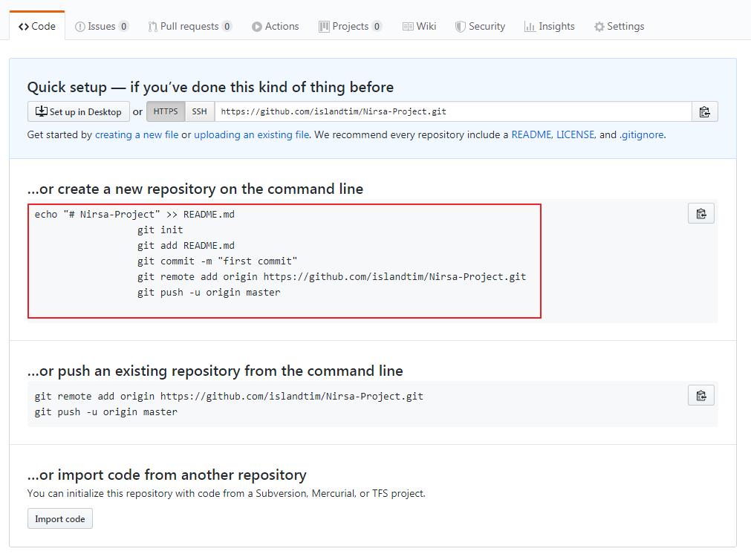Click 'git push -u origin master' in push existing block

pyautogui.click(x=105, y=412)
